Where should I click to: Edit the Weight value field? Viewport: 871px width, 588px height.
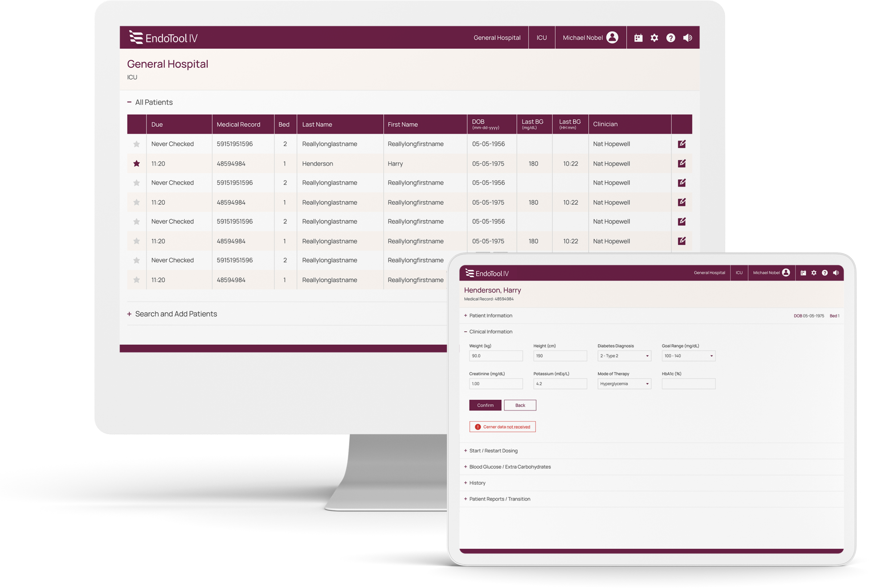pyautogui.click(x=496, y=356)
